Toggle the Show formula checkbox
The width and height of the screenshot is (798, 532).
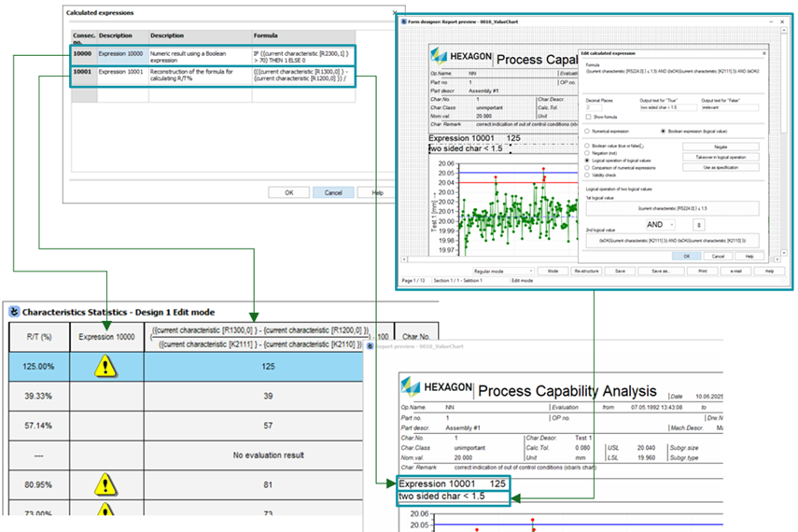coord(588,117)
